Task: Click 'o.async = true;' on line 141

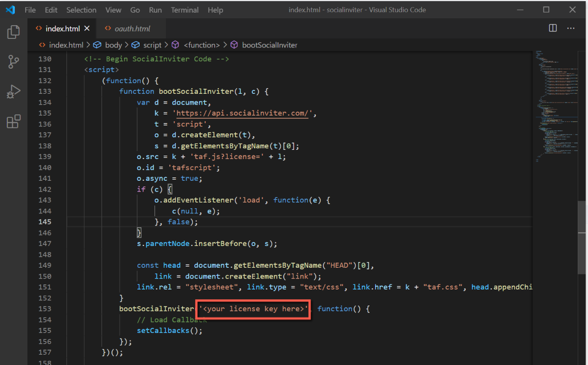Action: point(169,178)
